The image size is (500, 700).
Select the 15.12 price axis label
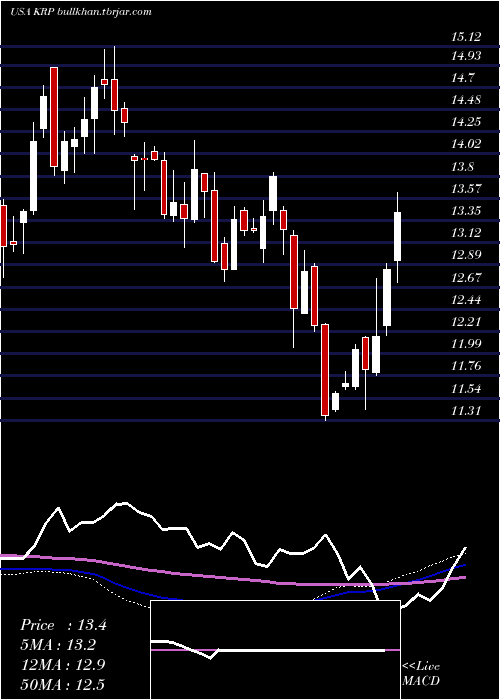[x=466, y=37]
